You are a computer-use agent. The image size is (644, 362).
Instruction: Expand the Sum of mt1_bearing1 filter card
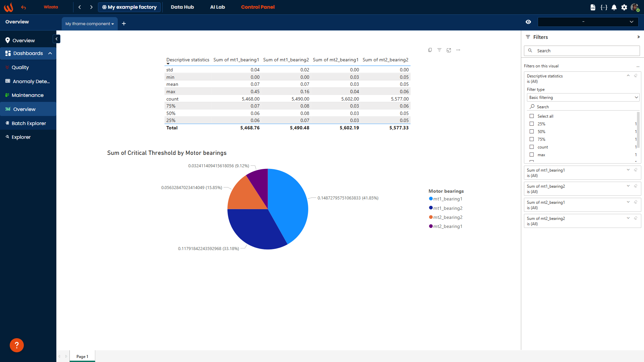pos(628,170)
